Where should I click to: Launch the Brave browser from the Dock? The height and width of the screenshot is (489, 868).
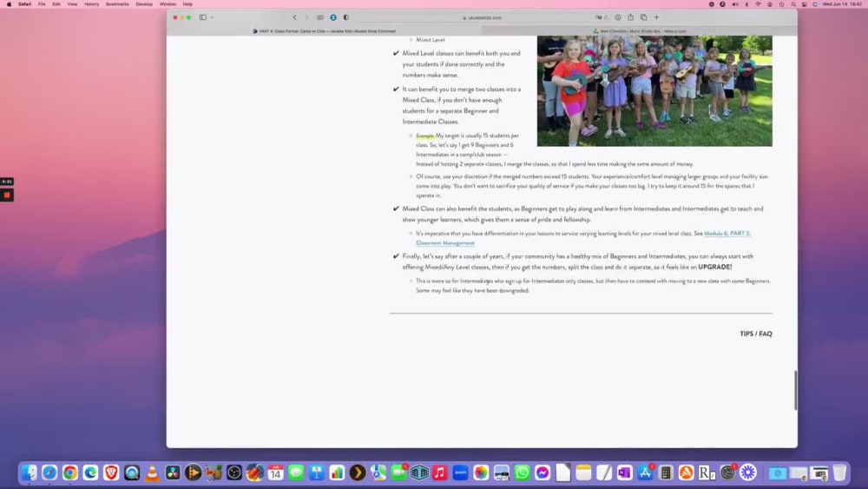tap(111, 472)
